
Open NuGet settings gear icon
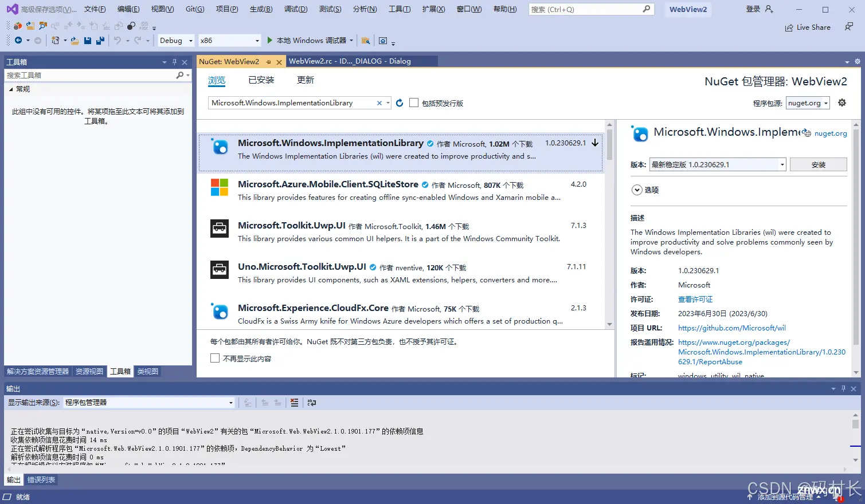coord(842,103)
